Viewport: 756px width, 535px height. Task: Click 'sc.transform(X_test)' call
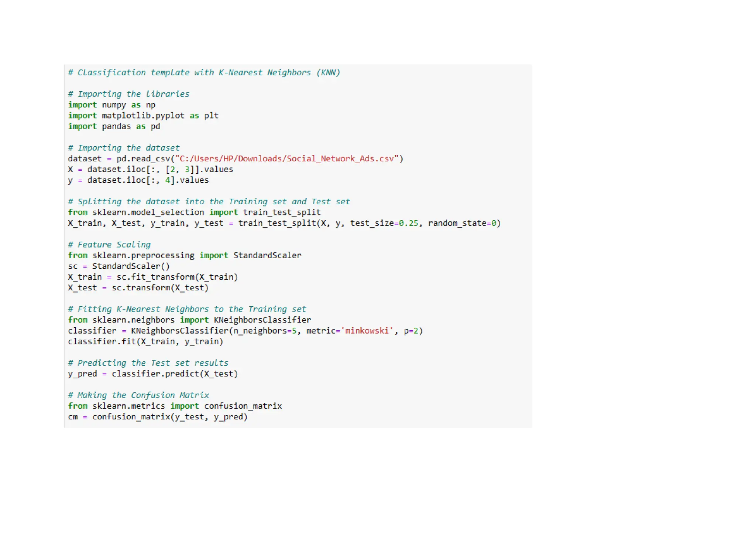pos(160,288)
